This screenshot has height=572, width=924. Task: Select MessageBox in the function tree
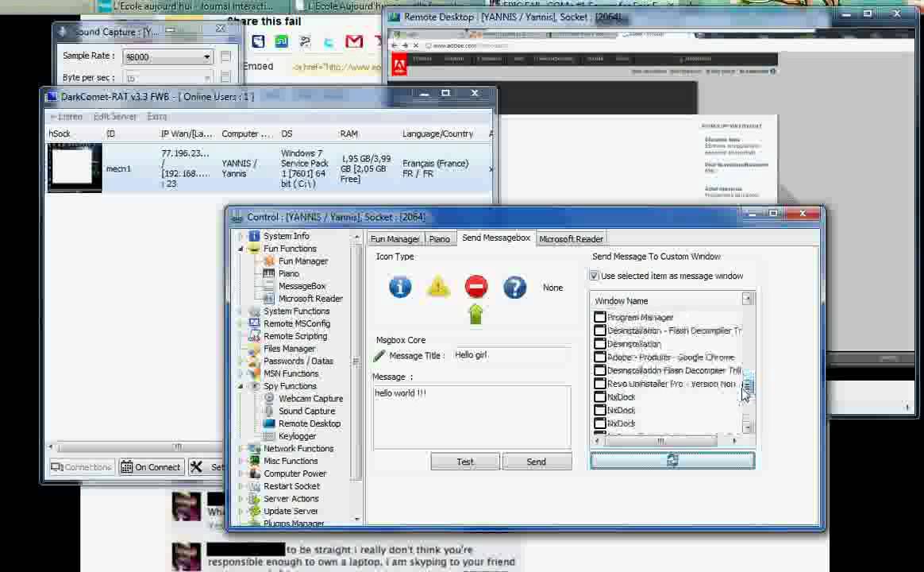pyautogui.click(x=302, y=286)
